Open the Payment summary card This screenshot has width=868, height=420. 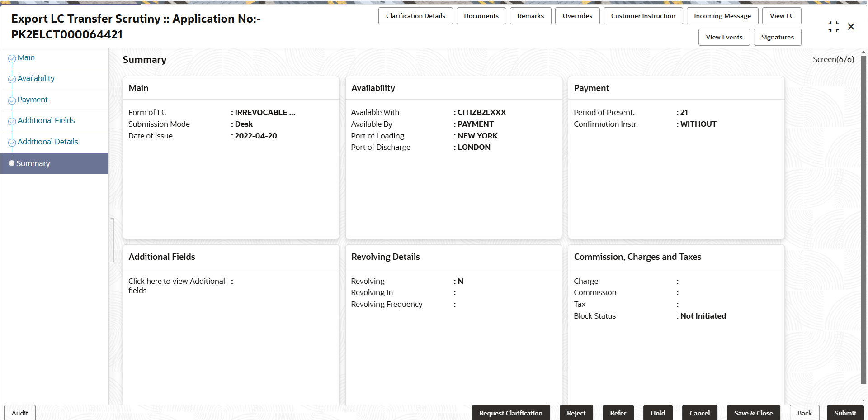pyautogui.click(x=676, y=157)
